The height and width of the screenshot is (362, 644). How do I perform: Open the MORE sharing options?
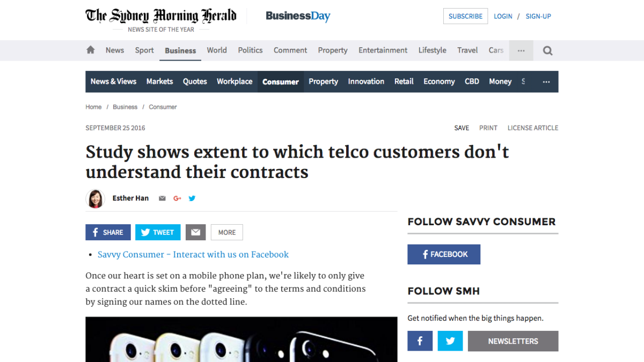coord(226,232)
